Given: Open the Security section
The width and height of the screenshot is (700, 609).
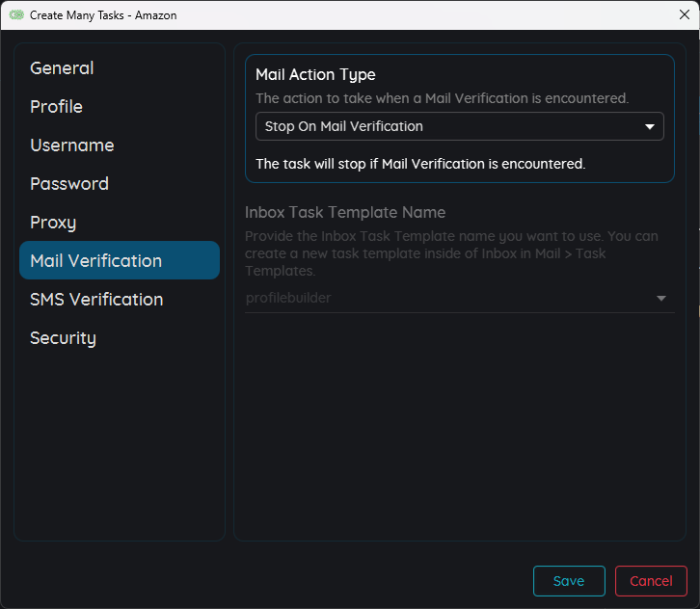Looking at the screenshot, I should 63,338.
